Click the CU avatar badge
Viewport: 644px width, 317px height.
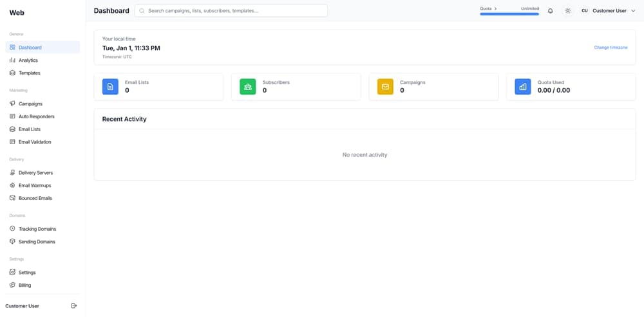pyautogui.click(x=585, y=11)
